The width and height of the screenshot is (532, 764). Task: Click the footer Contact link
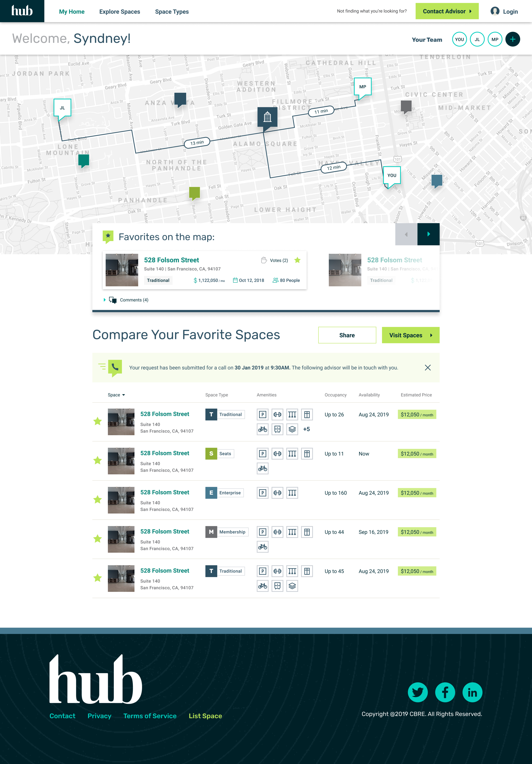tap(62, 716)
